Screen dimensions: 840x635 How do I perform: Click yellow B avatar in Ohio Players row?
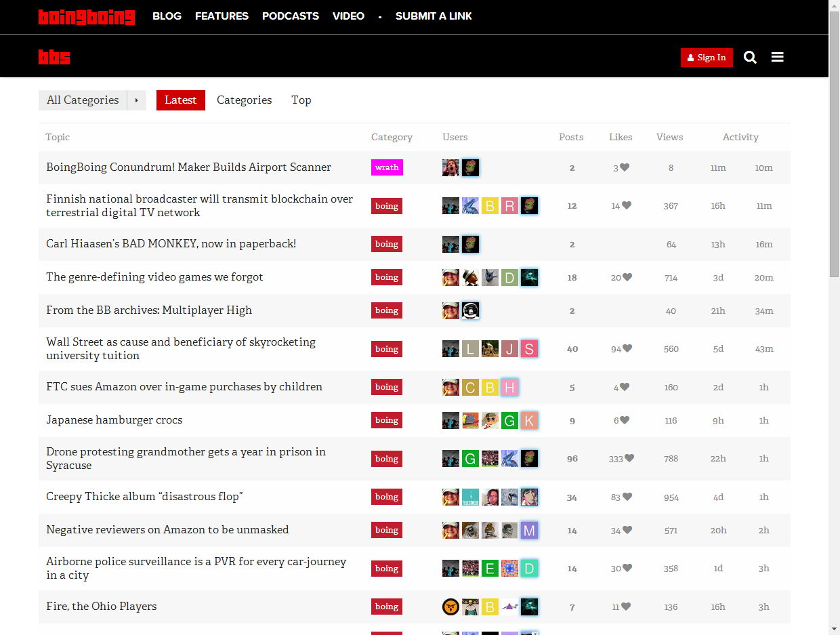tap(490, 607)
